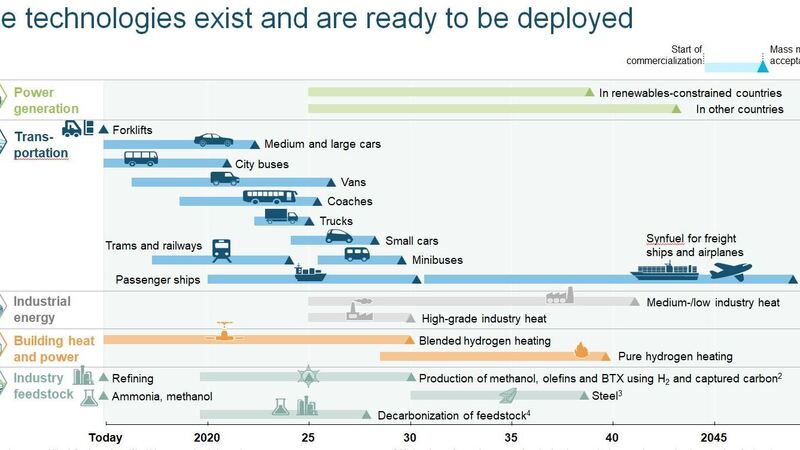Click the car icon on Medium and large cars bar
Viewport: 800px width, 450px height.
point(213,140)
